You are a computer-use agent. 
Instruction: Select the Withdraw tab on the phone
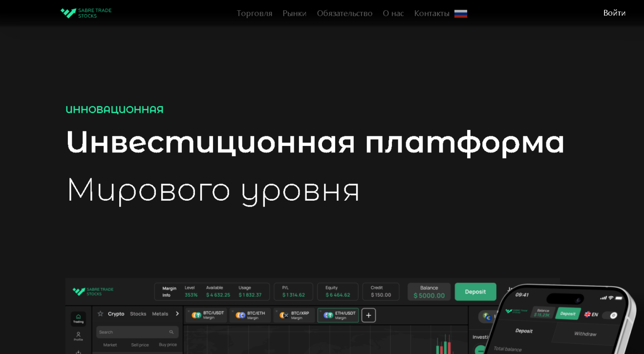tap(585, 333)
